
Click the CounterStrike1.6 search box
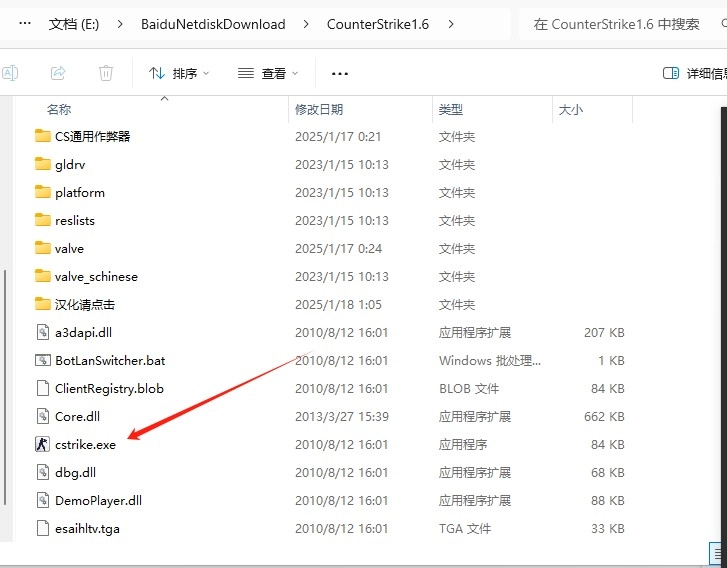click(615, 24)
